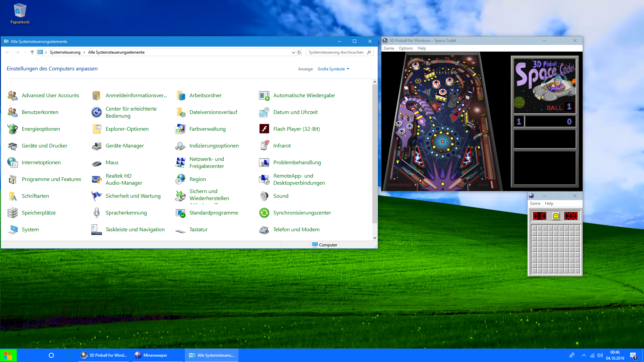Open the Indizierungsoptionen icon

(180, 146)
